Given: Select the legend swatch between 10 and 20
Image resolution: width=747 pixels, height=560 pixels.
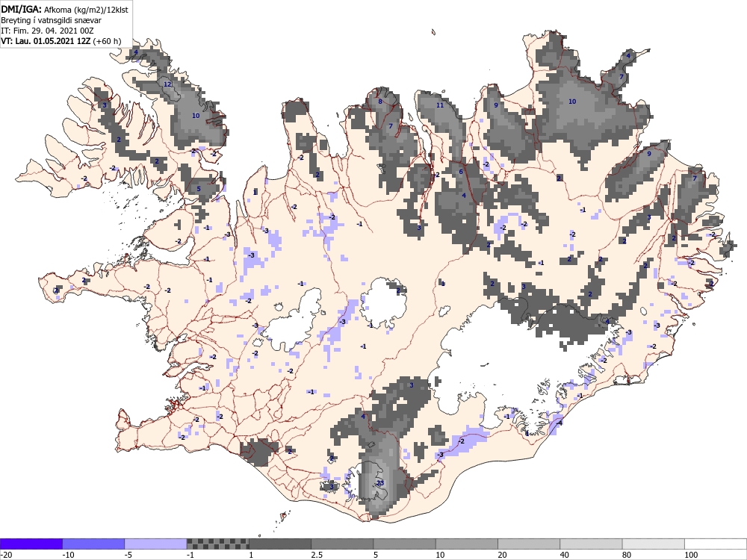Looking at the screenshot, I should click(x=467, y=544).
